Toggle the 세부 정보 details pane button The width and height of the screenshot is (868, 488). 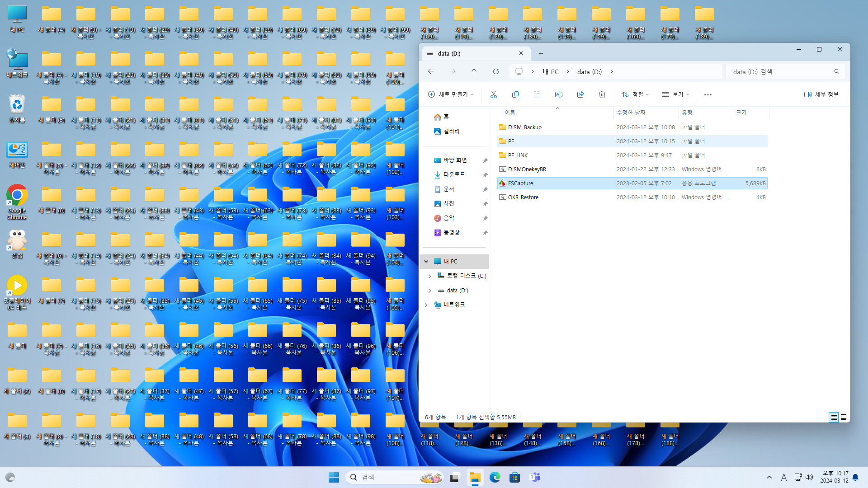pyautogui.click(x=821, y=94)
